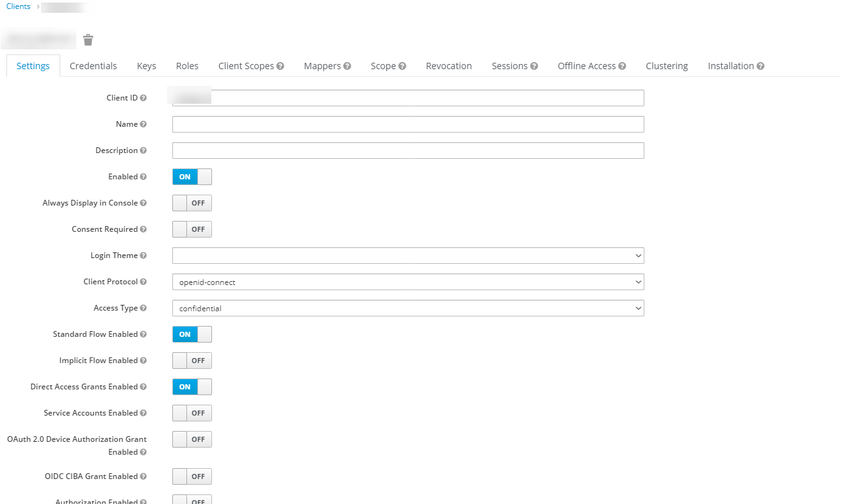Open help tooltip next to Client ID

[143, 98]
